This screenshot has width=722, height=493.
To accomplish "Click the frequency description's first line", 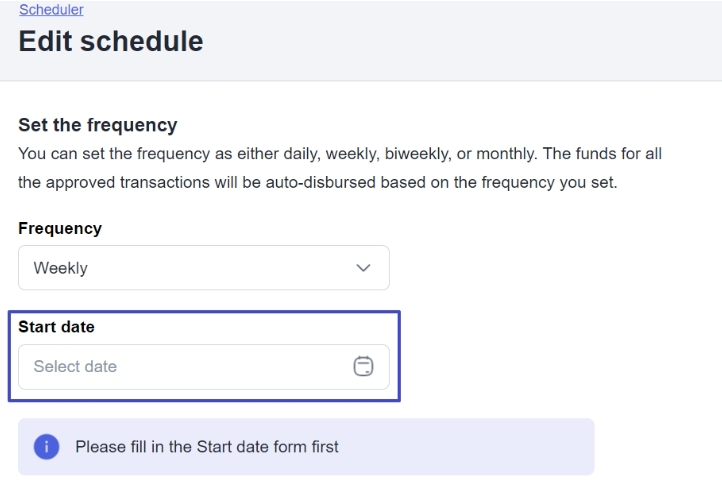I will (x=340, y=155).
